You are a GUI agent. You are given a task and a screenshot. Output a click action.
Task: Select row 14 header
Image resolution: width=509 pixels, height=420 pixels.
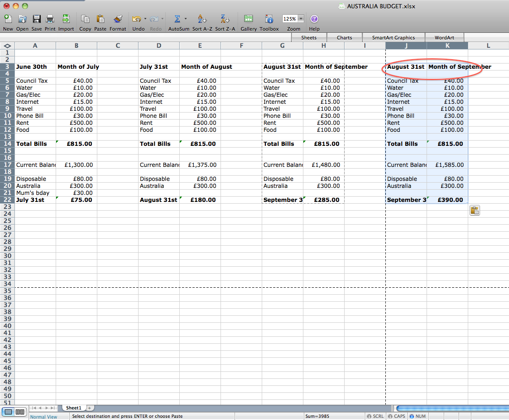point(7,144)
